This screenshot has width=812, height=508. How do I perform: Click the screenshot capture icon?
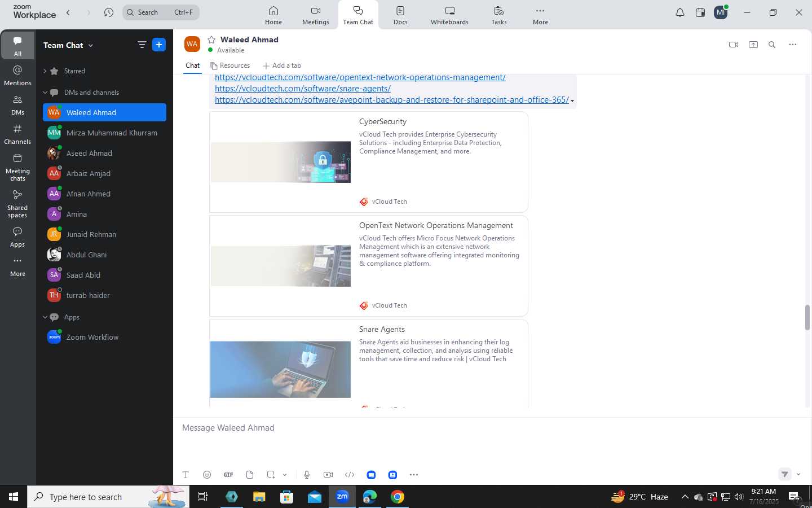271,475
